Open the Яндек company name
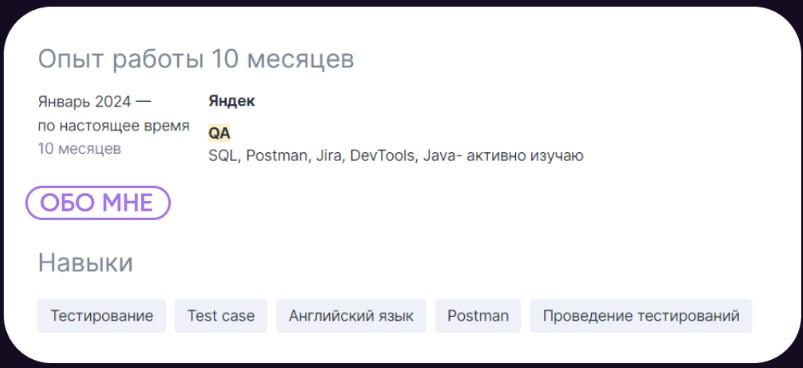This screenshot has width=803, height=368. [x=231, y=101]
